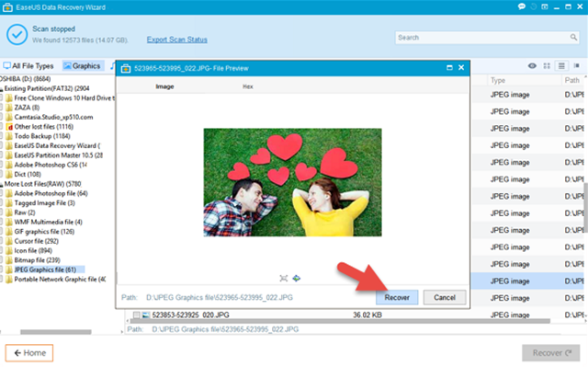Click the 36.02 KB size cell
Image resolution: width=588 pixels, height=367 pixels.
[367, 315]
